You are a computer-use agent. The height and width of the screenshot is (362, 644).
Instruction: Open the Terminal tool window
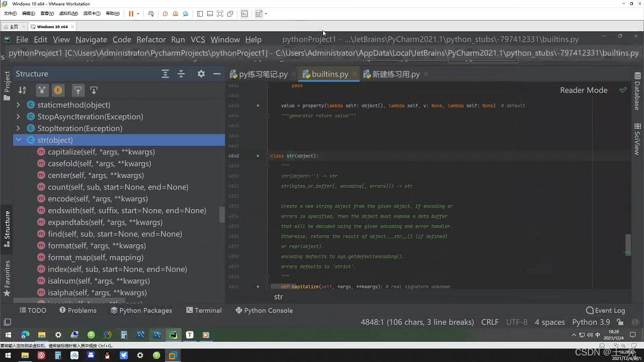pos(204,310)
